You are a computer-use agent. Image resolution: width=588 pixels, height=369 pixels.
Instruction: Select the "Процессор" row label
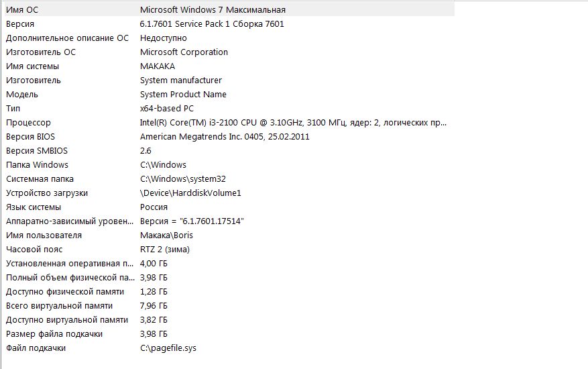[28, 123]
